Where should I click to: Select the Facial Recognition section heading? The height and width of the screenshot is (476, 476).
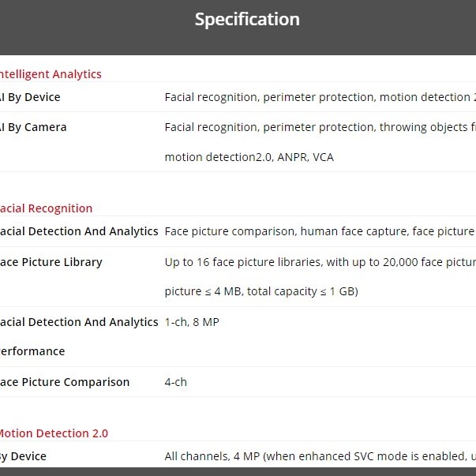point(46,208)
